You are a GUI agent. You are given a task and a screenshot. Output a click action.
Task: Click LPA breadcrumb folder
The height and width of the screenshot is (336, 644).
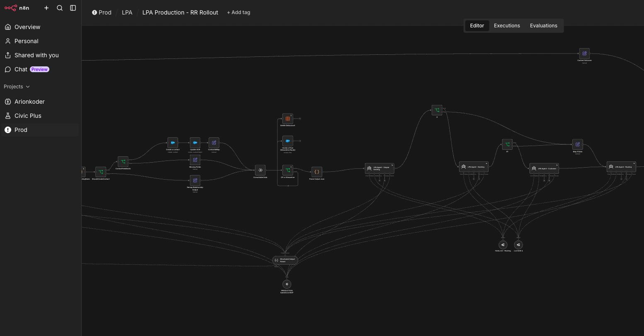pos(127,12)
